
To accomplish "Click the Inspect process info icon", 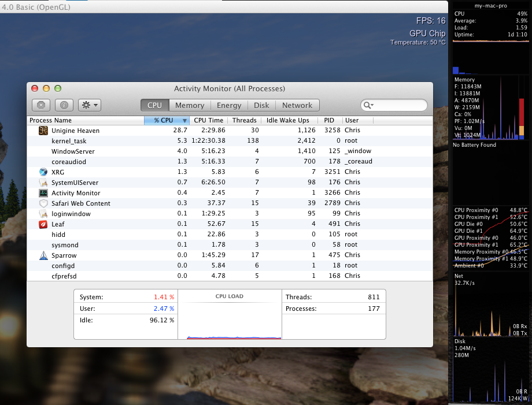I will 64,105.
